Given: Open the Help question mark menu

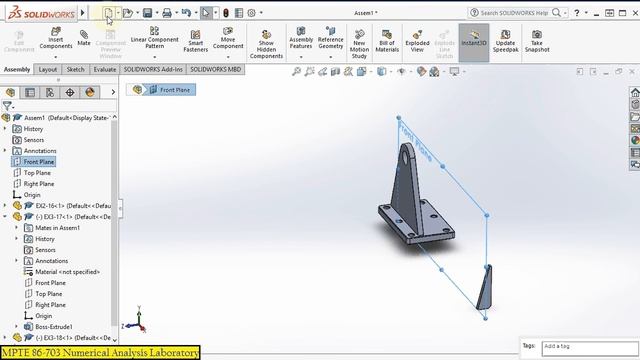Looking at the screenshot, I should (576, 13).
